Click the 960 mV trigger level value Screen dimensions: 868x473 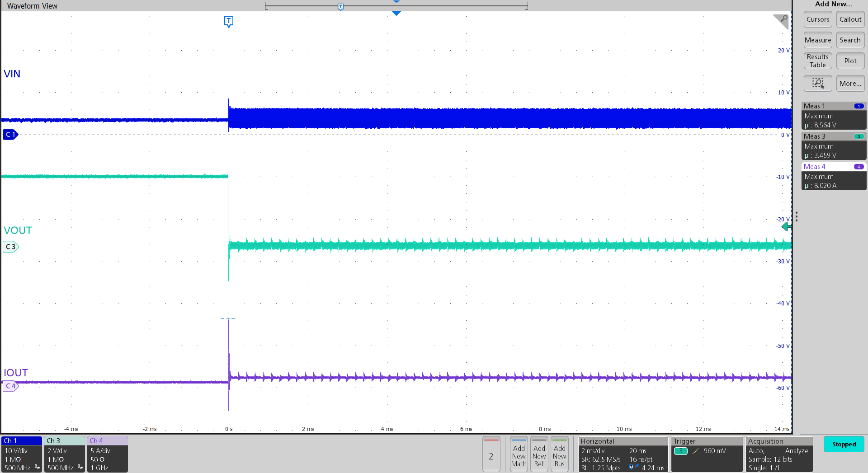pyautogui.click(x=715, y=451)
